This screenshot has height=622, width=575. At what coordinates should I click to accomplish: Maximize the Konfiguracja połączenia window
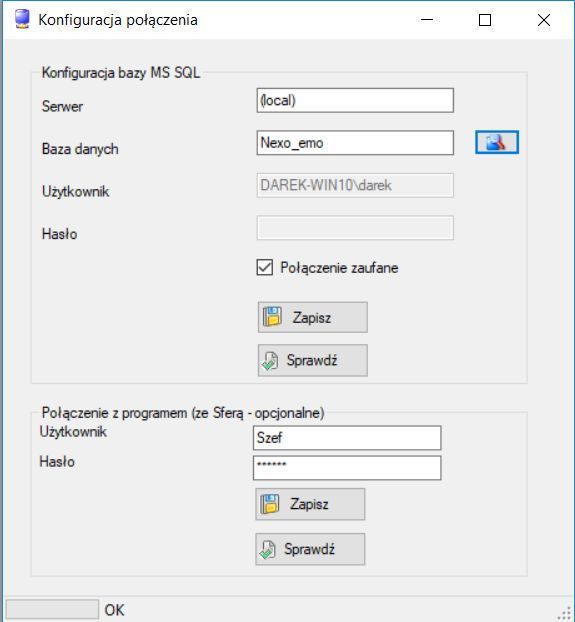(x=485, y=19)
